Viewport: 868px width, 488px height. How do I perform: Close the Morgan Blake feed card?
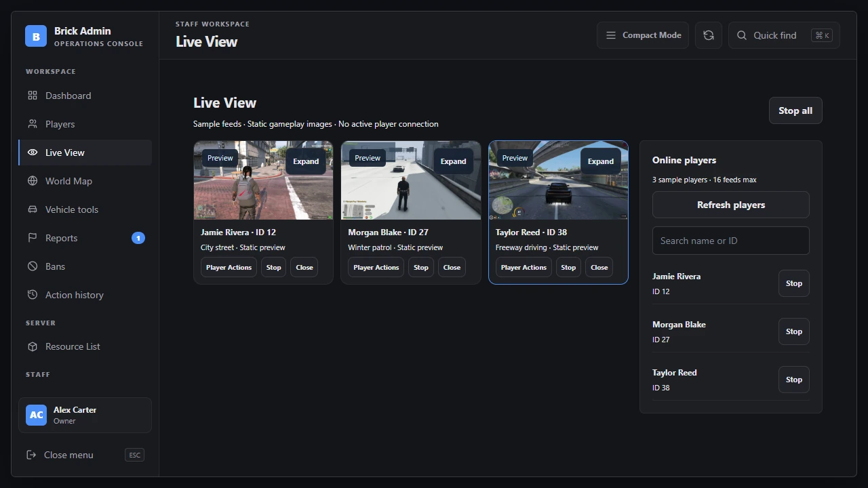452,267
